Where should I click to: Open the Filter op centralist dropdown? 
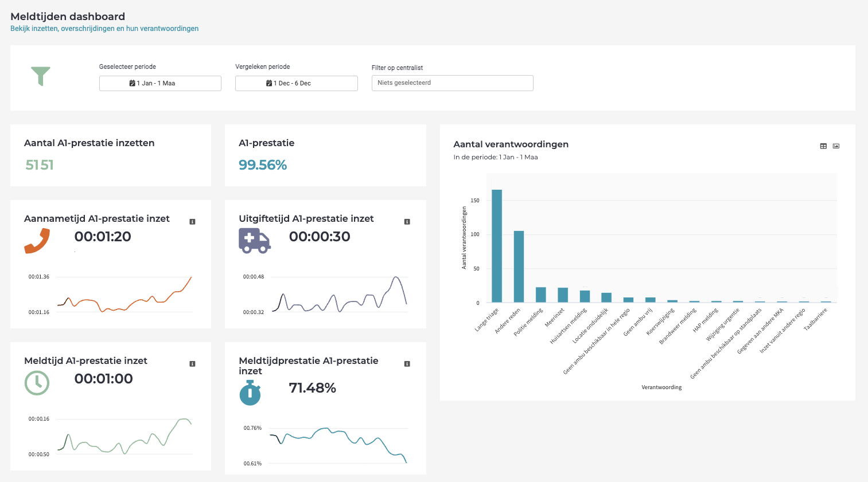[x=452, y=83]
